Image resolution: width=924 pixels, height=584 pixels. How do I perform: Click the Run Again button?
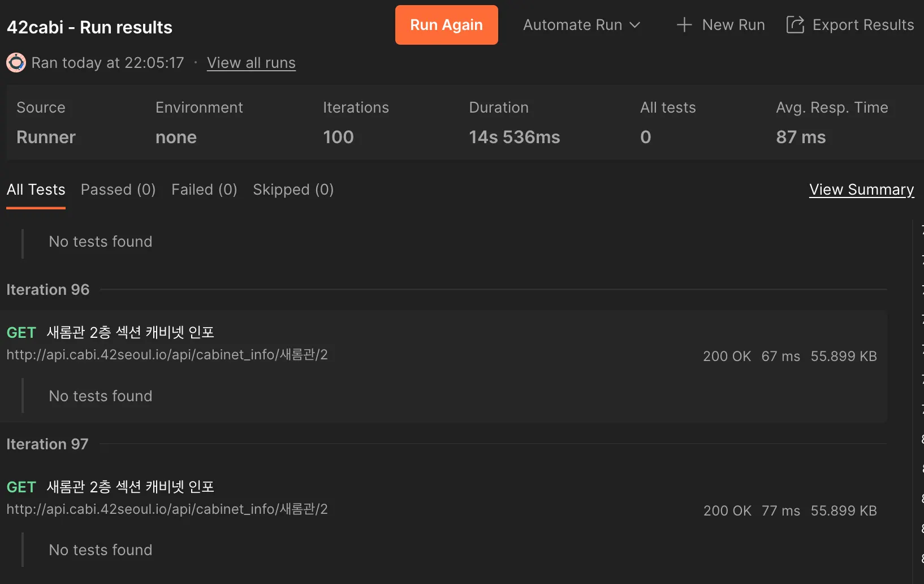pyautogui.click(x=446, y=25)
